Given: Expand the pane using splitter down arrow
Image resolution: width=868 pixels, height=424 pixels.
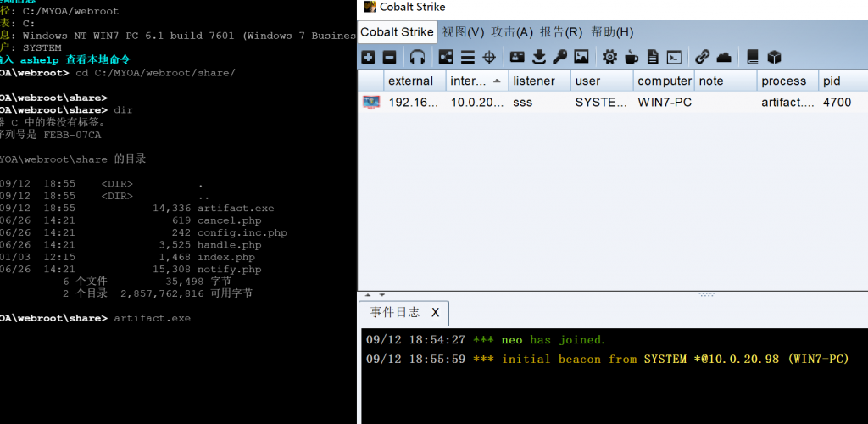Looking at the screenshot, I should (381, 295).
